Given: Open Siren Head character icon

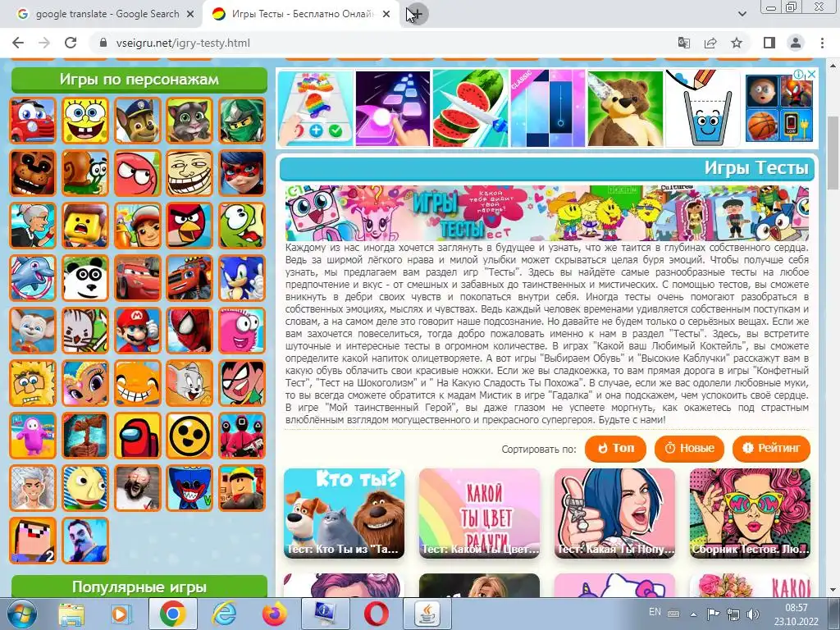Looking at the screenshot, I should pos(85,436).
